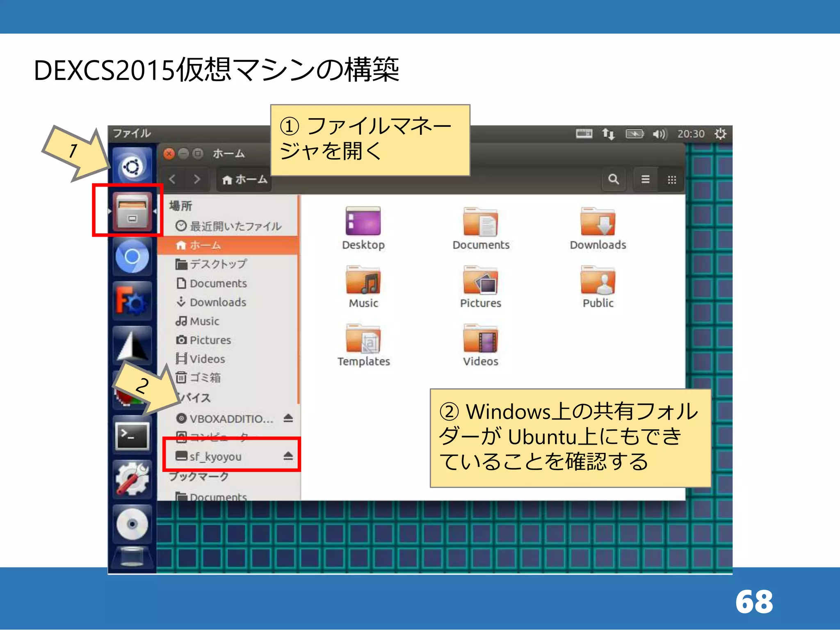Select Documents under 場所 in sidebar
This screenshot has width=840, height=630.
228,283
